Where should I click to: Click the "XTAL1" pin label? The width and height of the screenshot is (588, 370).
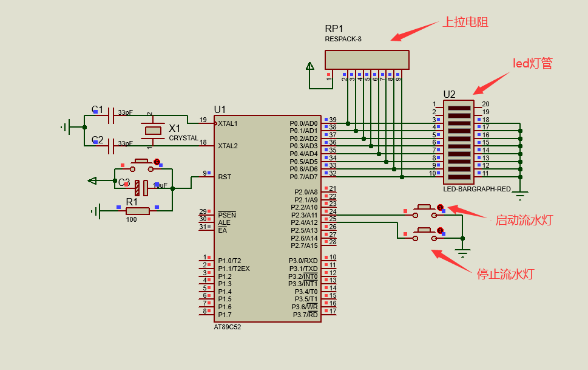coord(228,123)
